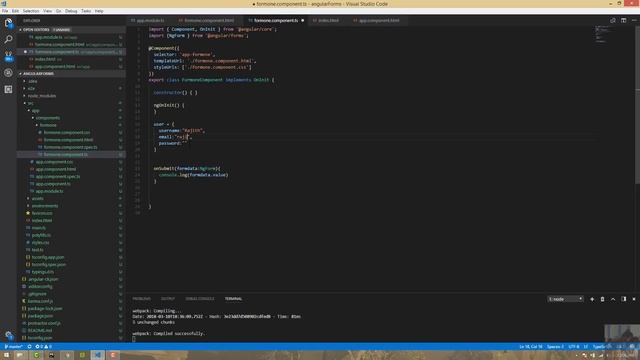Select the TERMINAL panel tab
Viewport: 640px width, 360px height.
233,299
